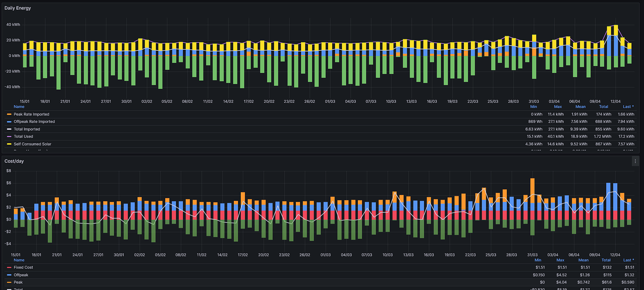
Task: Click orange swatch of Peak cost series
Action: click(x=9, y=283)
